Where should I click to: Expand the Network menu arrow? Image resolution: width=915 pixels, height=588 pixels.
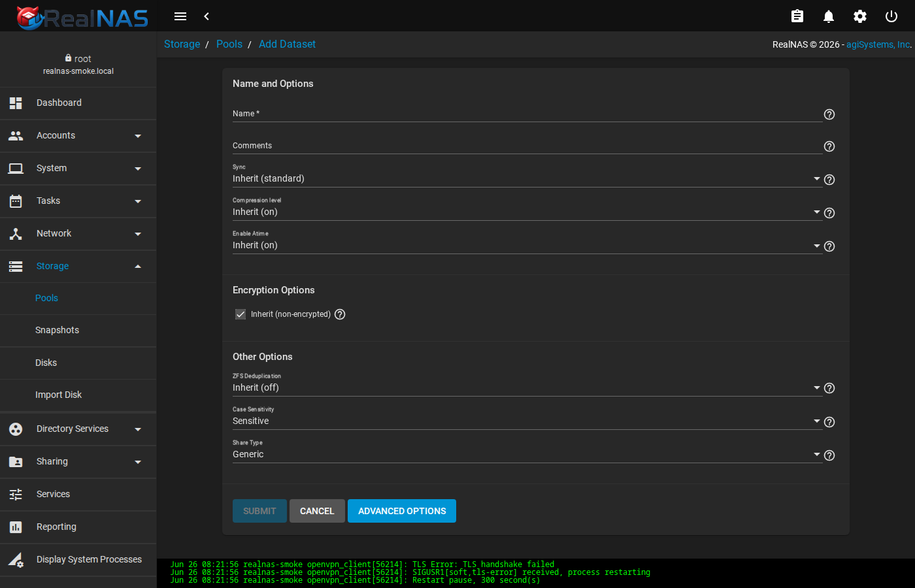point(138,234)
